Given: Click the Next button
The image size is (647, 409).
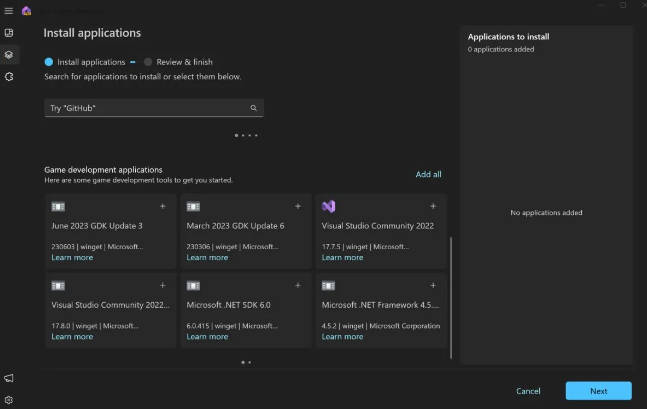Looking at the screenshot, I should click(598, 391).
